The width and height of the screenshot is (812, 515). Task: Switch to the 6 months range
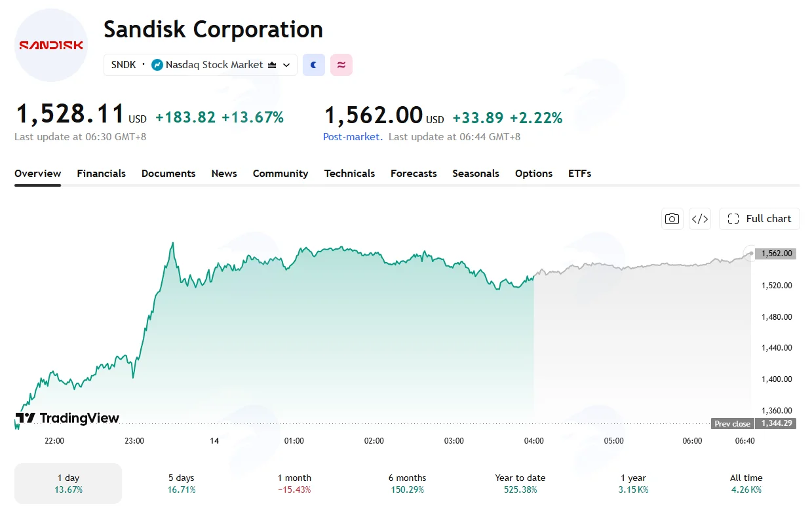[x=407, y=484]
